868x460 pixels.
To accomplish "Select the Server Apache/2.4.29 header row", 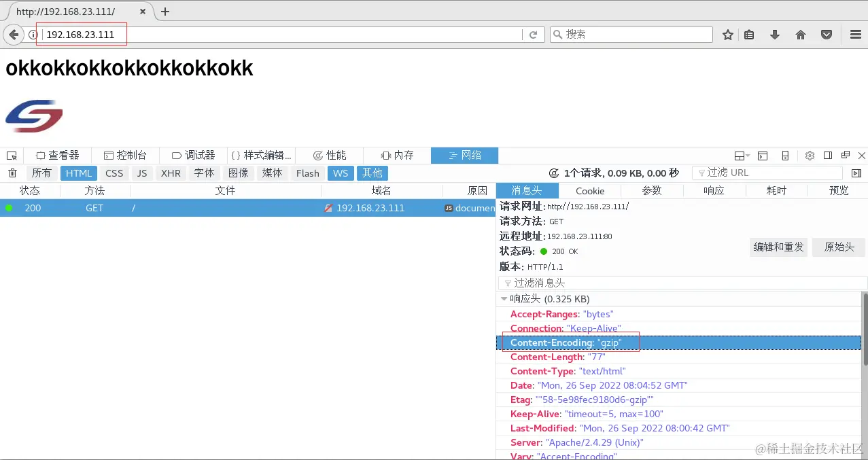I will pos(678,442).
